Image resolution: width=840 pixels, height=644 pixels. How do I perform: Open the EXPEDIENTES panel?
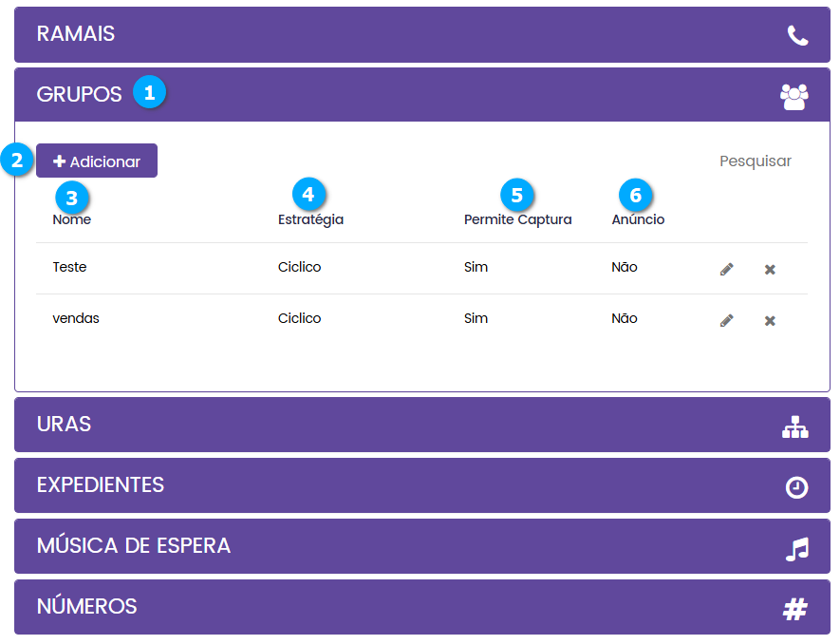[100, 485]
